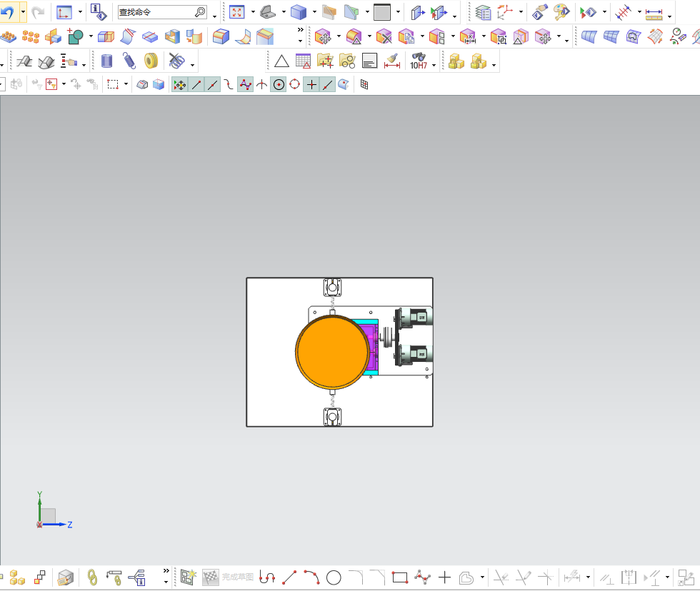
Task: Open dropdown next to Fit view icon
Action: (x=253, y=12)
